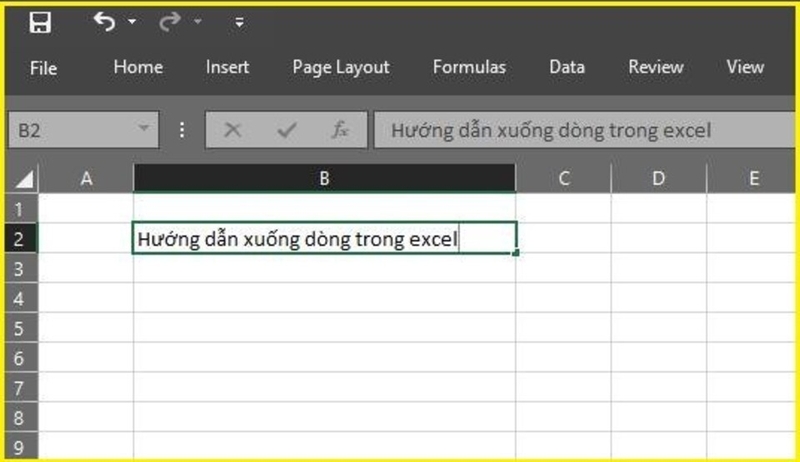Expand the Name Box dropdown arrow

[x=144, y=128]
